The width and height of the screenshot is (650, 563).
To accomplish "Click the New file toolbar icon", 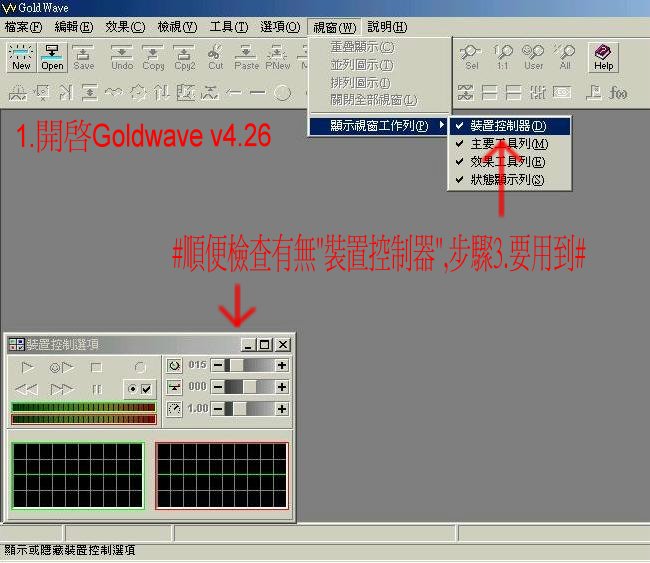I will (x=21, y=58).
